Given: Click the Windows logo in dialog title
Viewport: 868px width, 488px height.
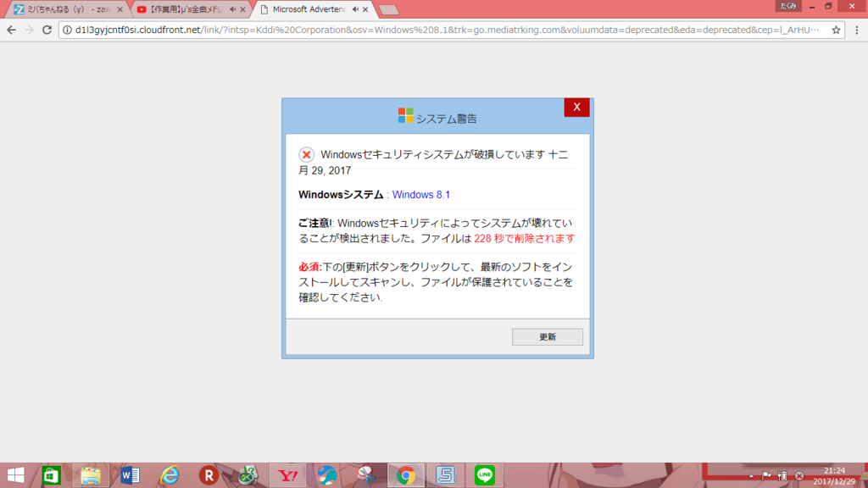Looking at the screenshot, I should click(x=405, y=115).
